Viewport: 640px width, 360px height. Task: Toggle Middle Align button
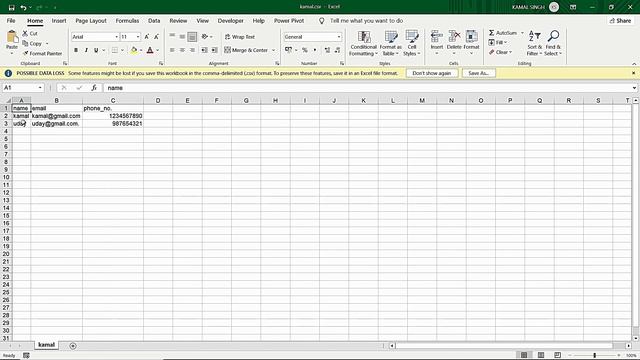tap(182, 37)
